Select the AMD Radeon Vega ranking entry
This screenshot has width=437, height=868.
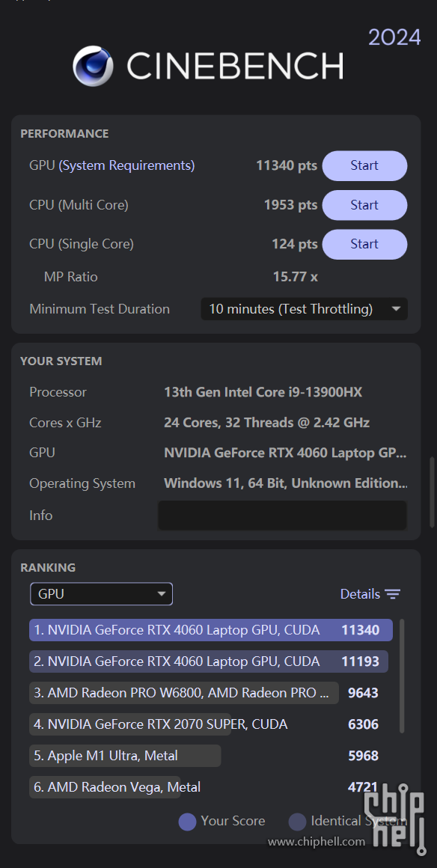tap(205, 786)
